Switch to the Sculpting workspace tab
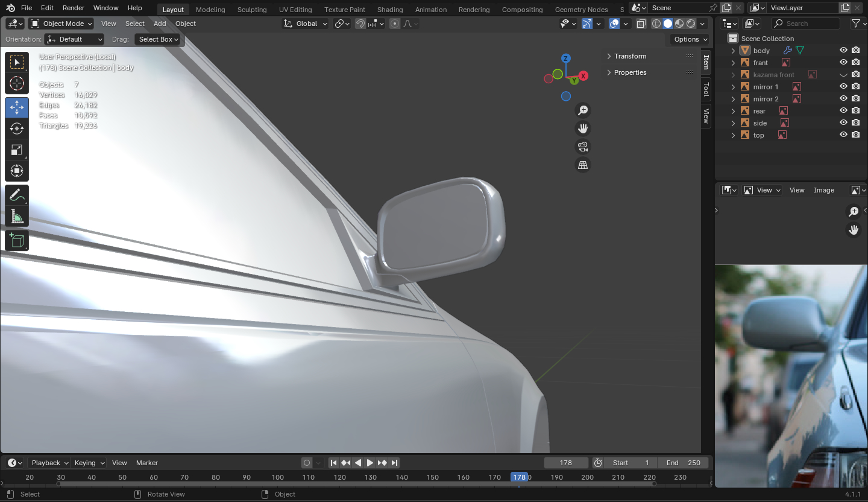Image resolution: width=868 pixels, height=502 pixels. pyautogui.click(x=252, y=10)
